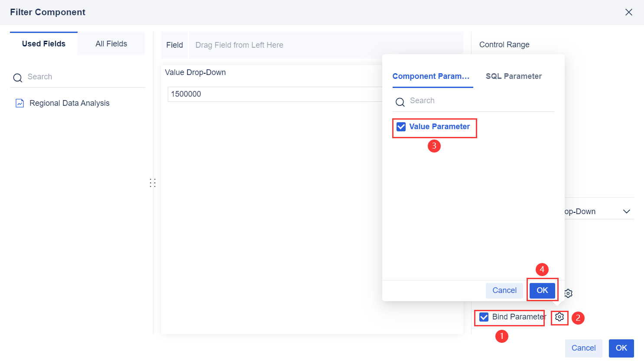Viewport: 644px width, 361px height.
Task: Disable the Bind Parameter checkbox
Action: [484, 317]
